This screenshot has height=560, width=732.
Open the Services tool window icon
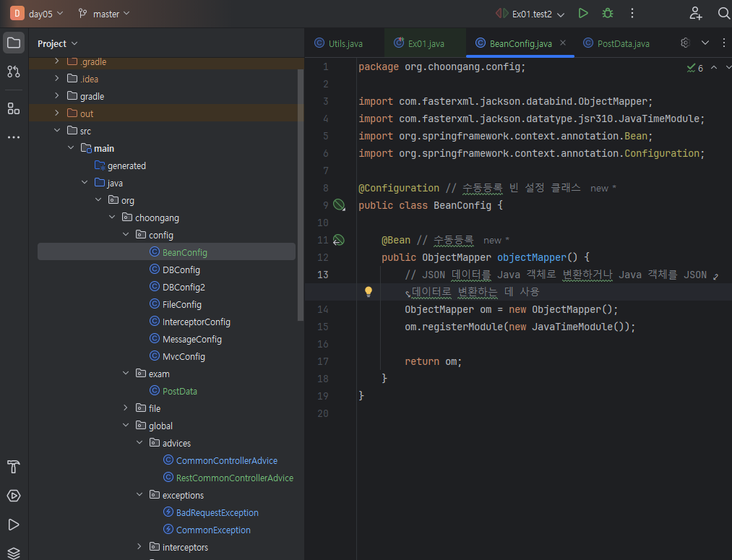(x=14, y=496)
